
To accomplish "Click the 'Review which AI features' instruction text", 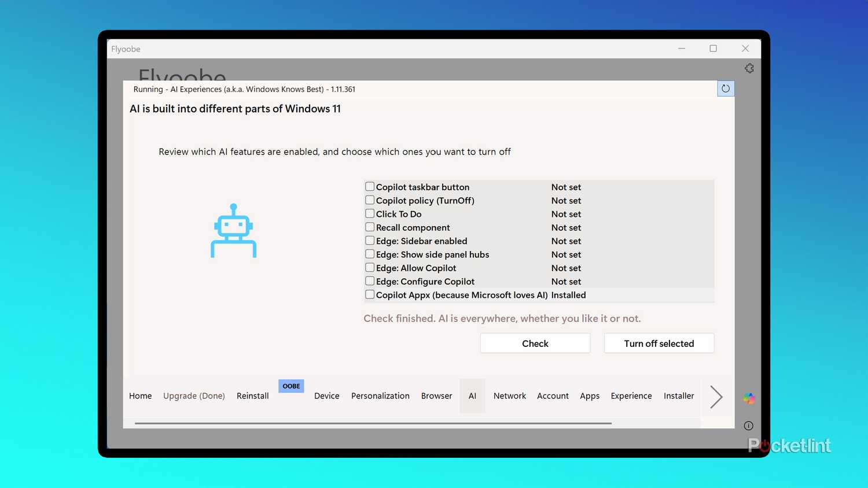I will pyautogui.click(x=334, y=151).
